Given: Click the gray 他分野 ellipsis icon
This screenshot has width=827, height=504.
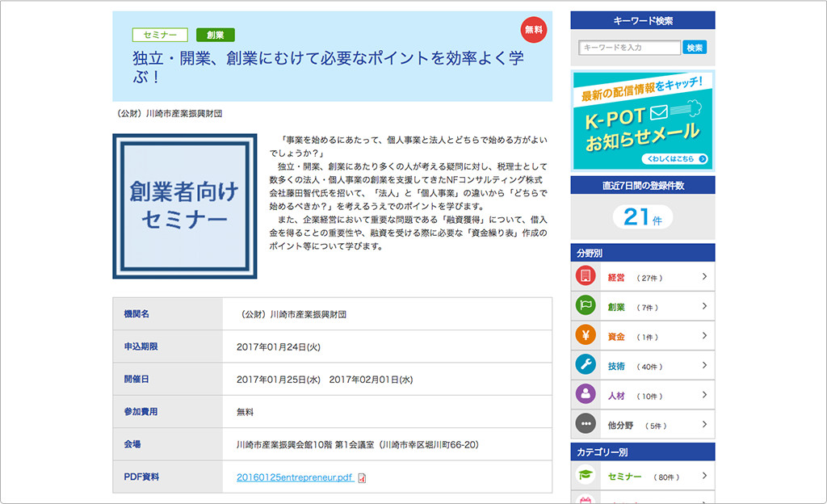Looking at the screenshot, I should point(586,424).
